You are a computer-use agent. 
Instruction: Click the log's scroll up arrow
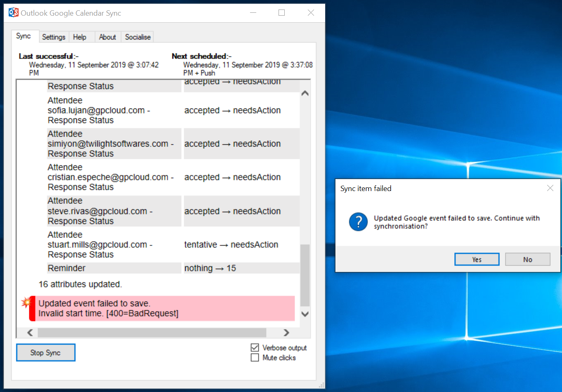click(305, 93)
